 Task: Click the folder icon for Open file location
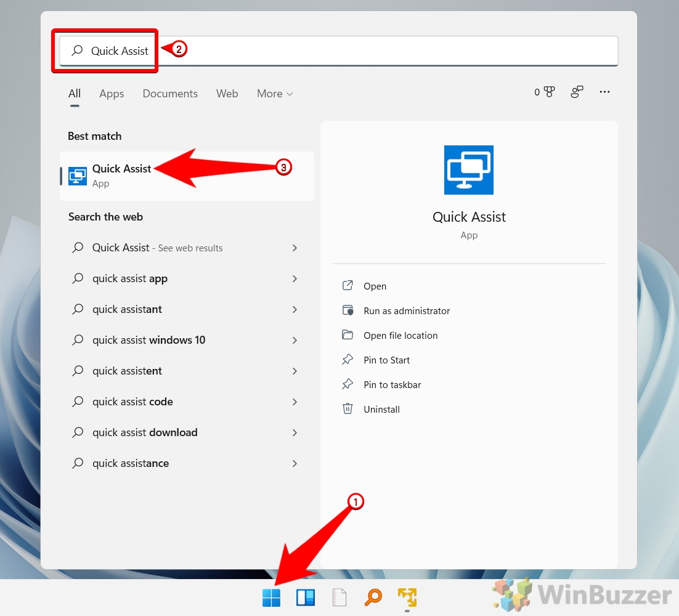pyautogui.click(x=348, y=334)
